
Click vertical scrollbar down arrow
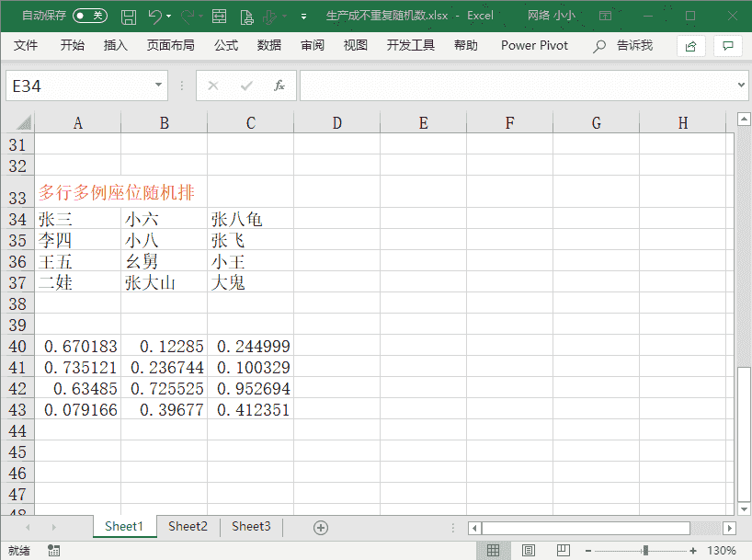[744, 509]
